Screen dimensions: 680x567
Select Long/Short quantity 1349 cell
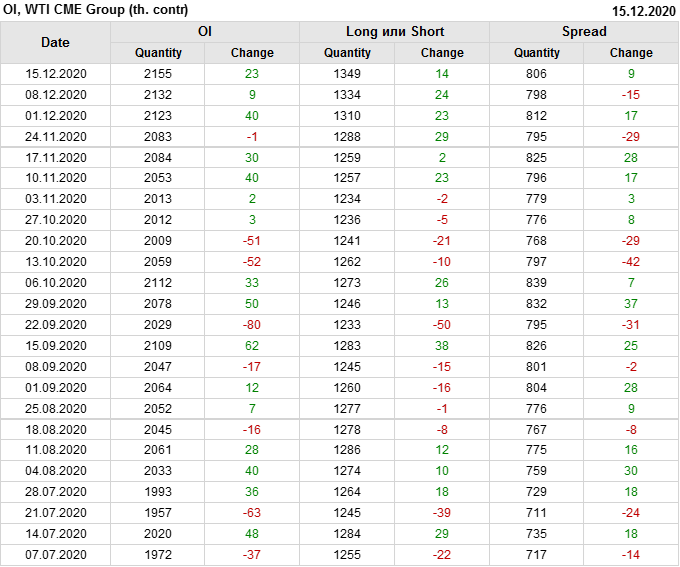(347, 74)
